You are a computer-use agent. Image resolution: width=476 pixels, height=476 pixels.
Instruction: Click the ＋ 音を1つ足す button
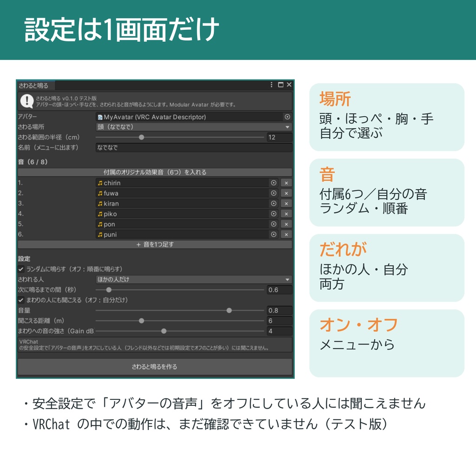click(155, 245)
